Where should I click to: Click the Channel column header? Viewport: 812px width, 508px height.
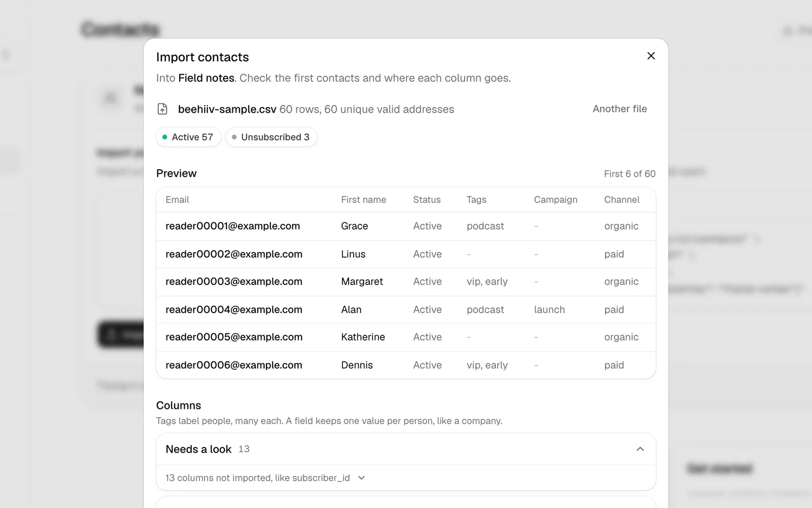(622, 200)
